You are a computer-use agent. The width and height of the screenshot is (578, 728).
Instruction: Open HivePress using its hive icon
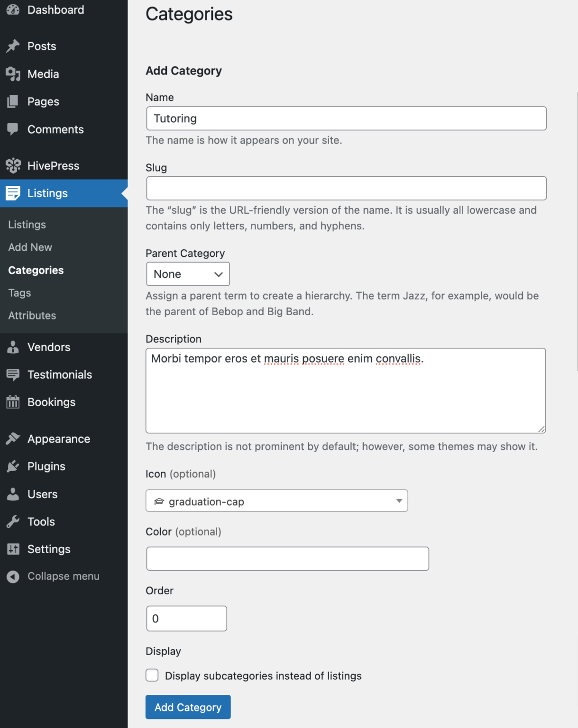pos(12,165)
